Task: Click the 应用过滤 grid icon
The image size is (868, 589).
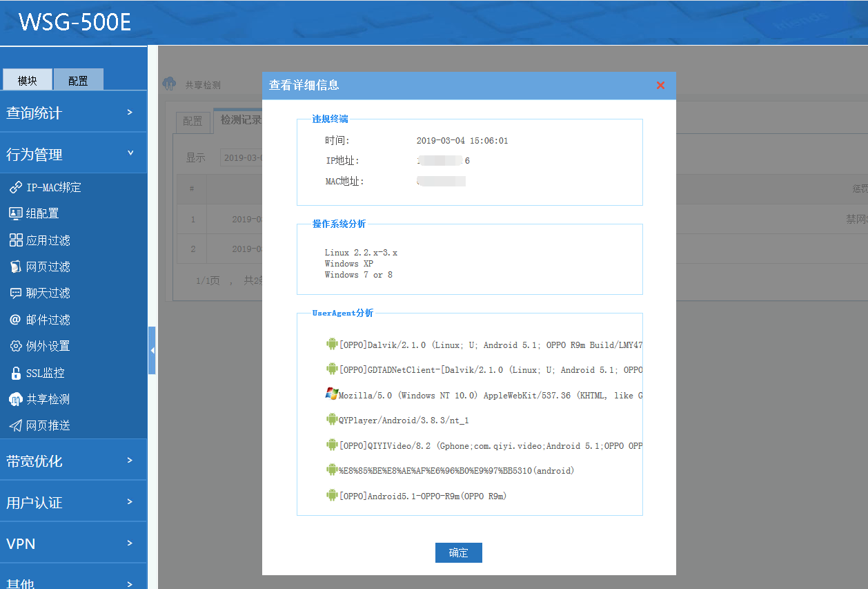Action: tap(15, 240)
